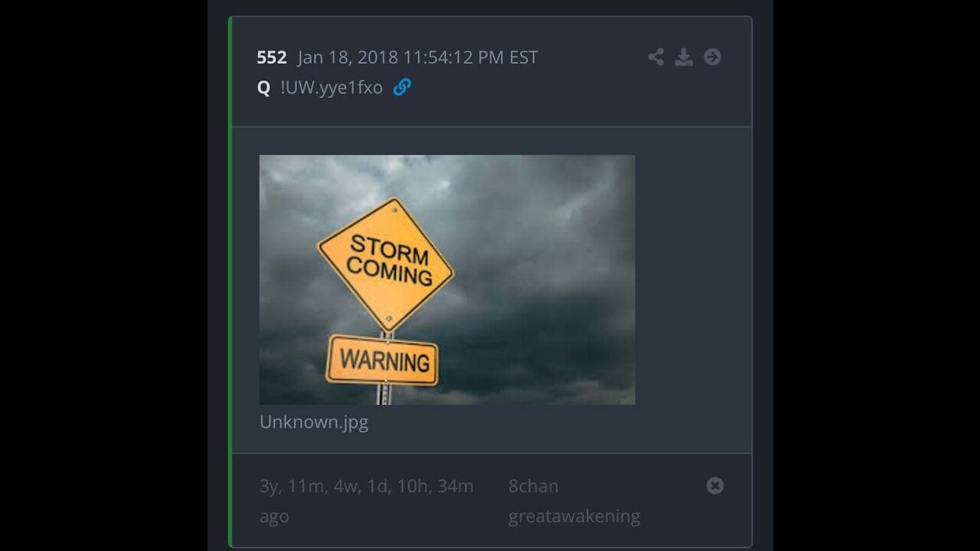Click the share icon in post header
The width and height of the screenshot is (980, 551).
(x=655, y=57)
